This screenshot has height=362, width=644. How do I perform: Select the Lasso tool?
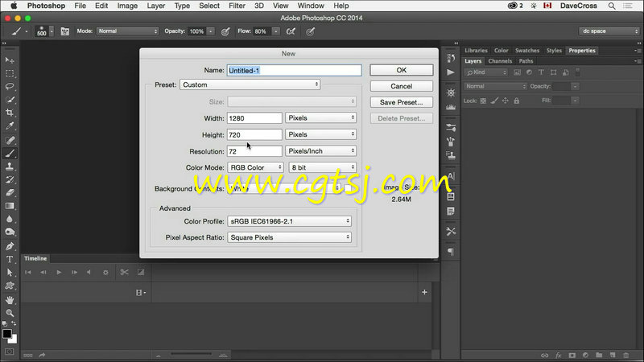[x=10, y=87]
